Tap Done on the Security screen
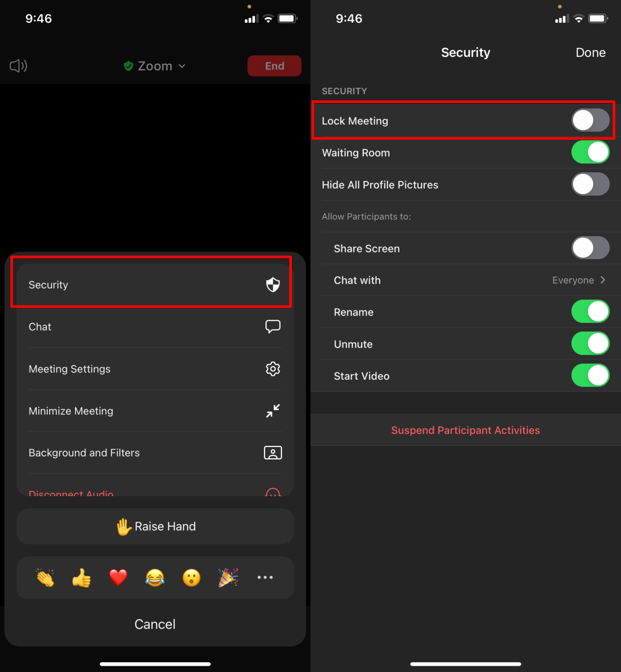The image size is (621, 672). point(590,53)
